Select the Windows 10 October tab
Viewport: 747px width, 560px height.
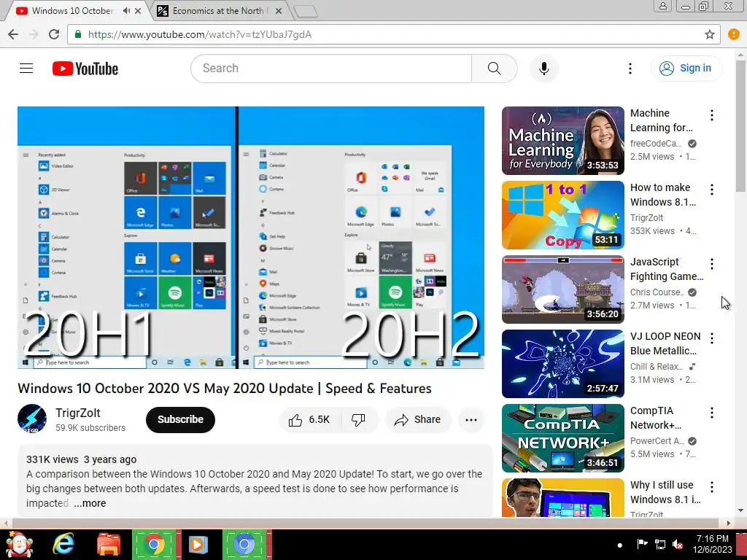pos(72,10)
